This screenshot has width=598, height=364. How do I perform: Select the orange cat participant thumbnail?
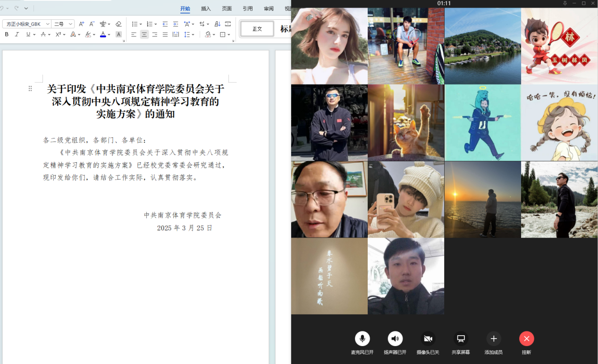(x=406, y=123)
